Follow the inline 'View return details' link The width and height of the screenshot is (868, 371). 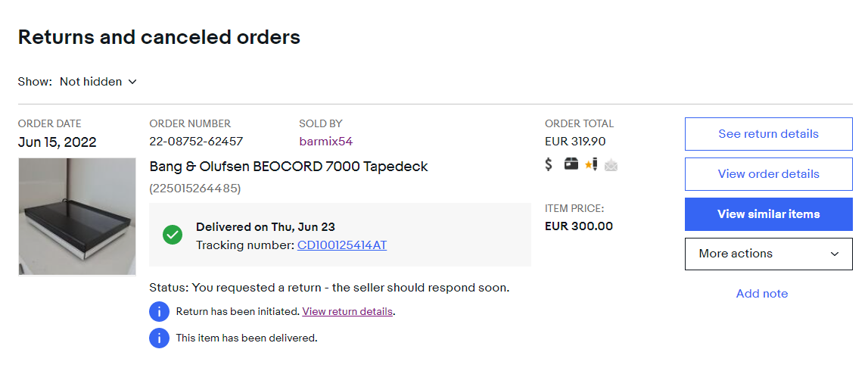coord(347,311)
